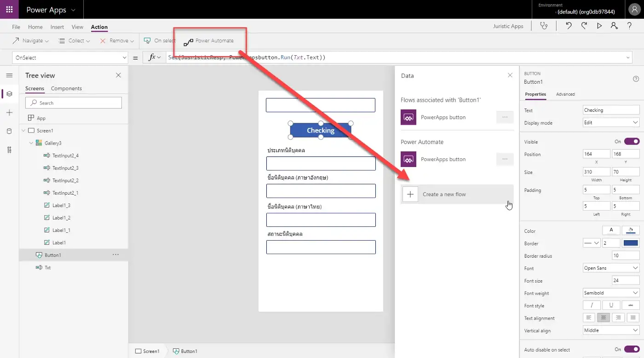The width and height of the screenshot is (644, 358).
Task: Open Data sources cylinder icon
Action: click(9, 131)
